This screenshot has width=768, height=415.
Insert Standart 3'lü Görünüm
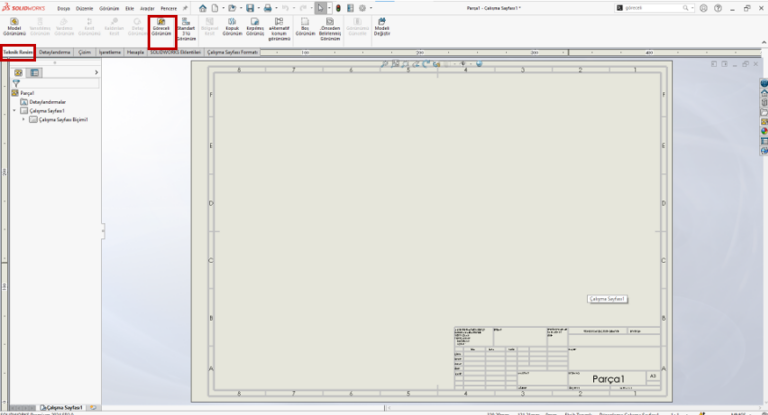pos(186,26)
